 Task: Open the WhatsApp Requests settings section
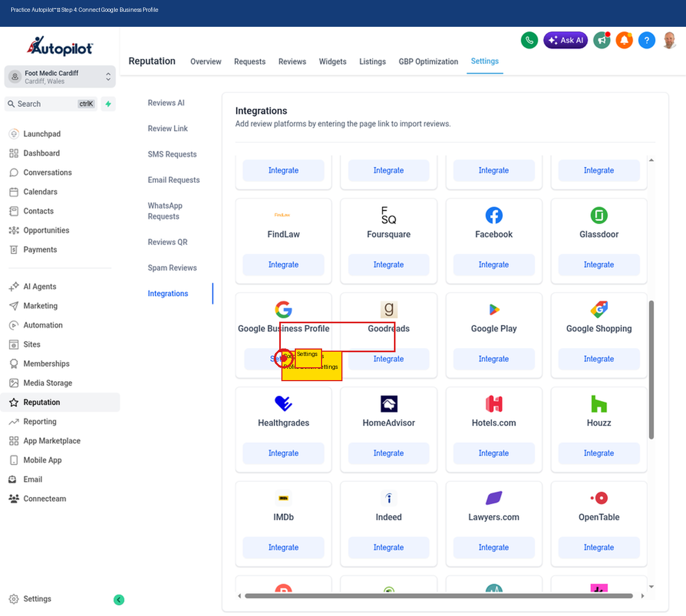(x=165, y=211)
